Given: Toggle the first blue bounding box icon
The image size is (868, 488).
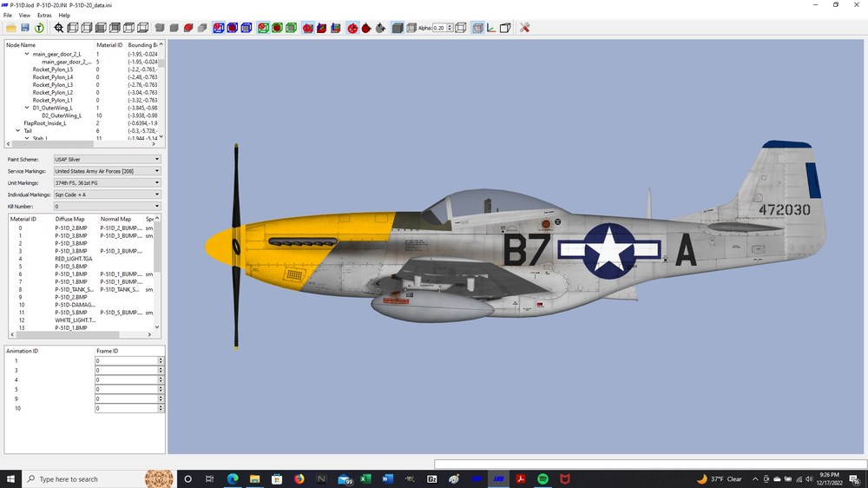Looking at the screenshot, I should (219, 28).
